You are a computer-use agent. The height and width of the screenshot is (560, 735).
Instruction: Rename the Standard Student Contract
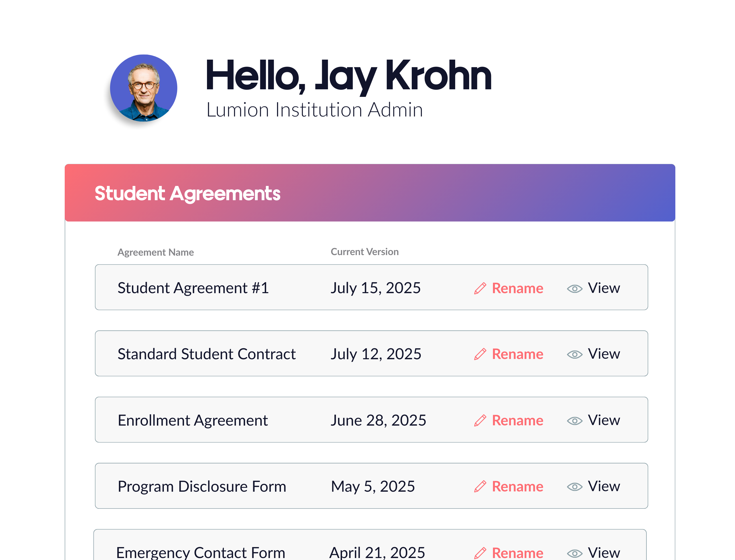[x=517, y=354]
